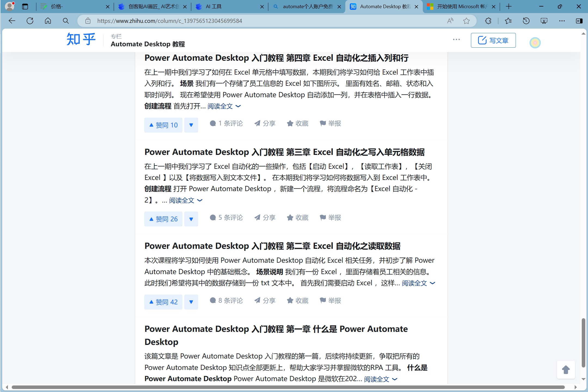Click the scroll down arrow of the vertical scrollbar
This screenshot has height=392, width=588.
(x=583, y=379)
